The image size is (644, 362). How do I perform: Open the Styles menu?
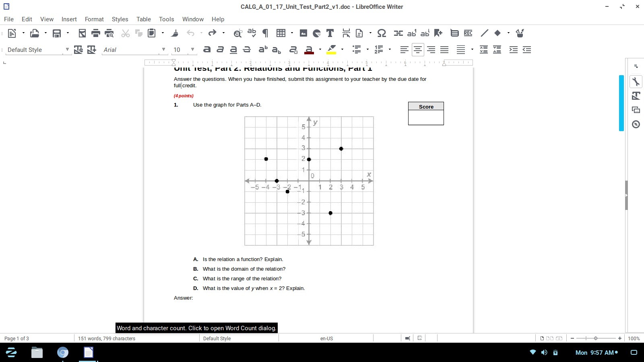[120, 19]
